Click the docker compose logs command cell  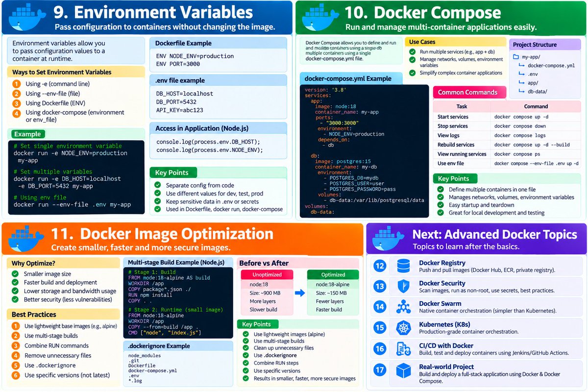(x=536, y=135)
